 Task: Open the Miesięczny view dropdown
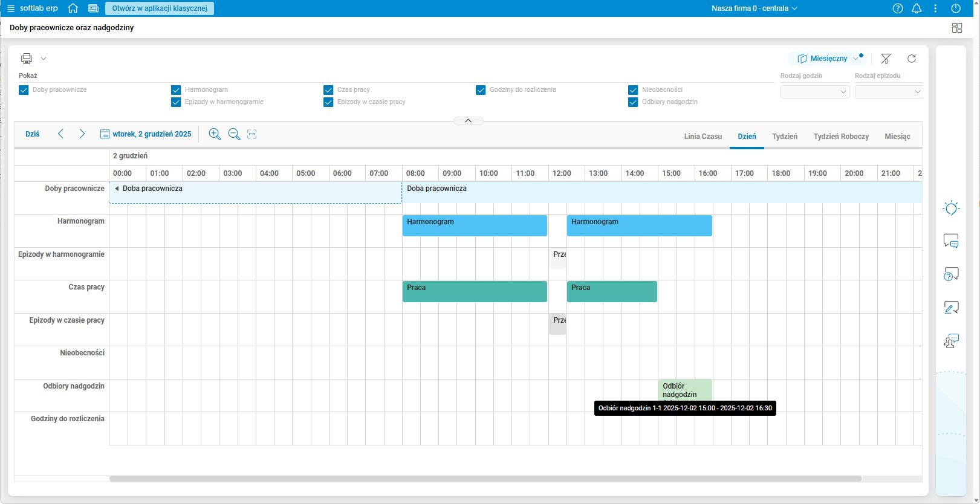(828, 59)
